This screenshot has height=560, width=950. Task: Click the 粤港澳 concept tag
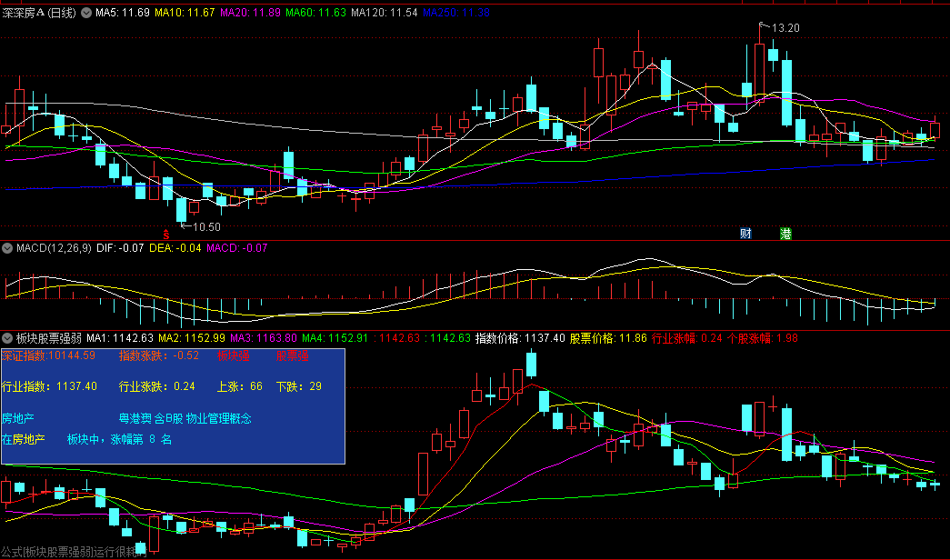(x=135, y=419)
